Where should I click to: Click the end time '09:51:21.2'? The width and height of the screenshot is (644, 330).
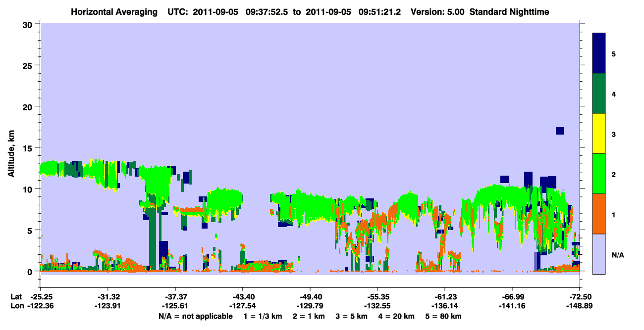coord(379,12)
